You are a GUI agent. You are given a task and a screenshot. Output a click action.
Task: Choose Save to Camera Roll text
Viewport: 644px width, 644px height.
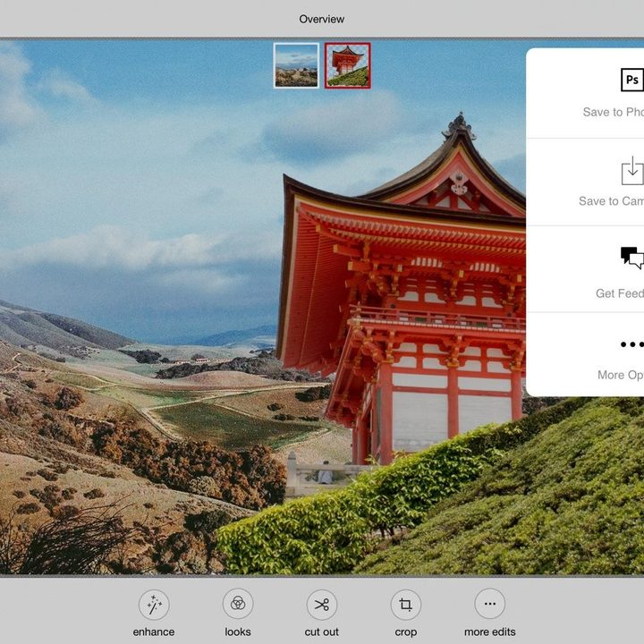coord(611,201)
